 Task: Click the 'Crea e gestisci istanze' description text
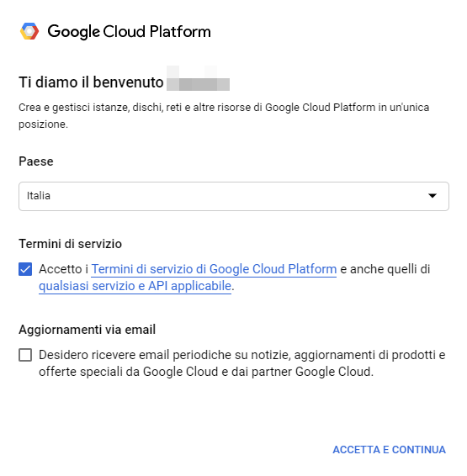click(224, 116)
